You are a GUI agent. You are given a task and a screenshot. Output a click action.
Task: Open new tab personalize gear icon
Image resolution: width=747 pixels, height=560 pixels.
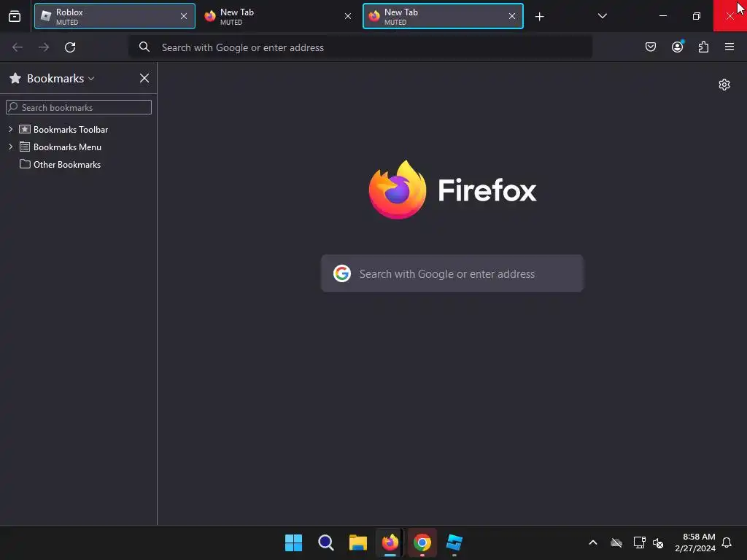pyautogui.click(x=724, y=85)
